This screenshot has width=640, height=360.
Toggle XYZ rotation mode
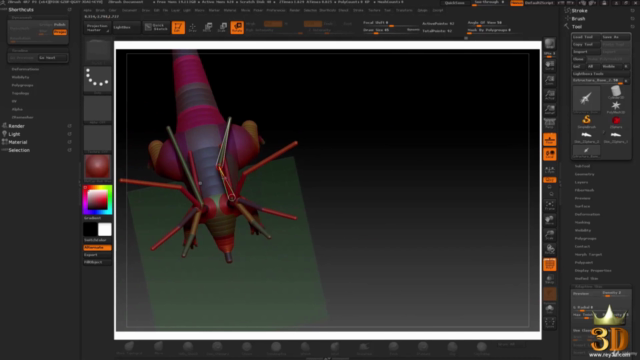[x=550, y=180]
